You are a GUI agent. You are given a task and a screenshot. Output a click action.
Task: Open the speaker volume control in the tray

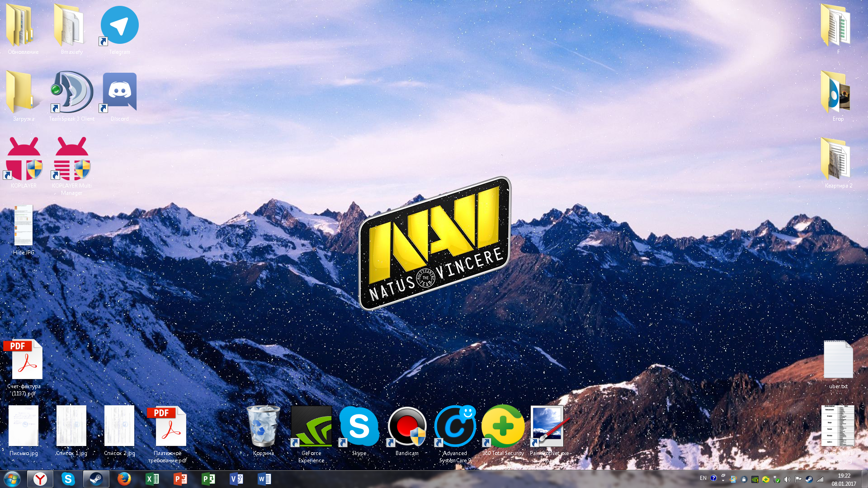click(788, 479)
